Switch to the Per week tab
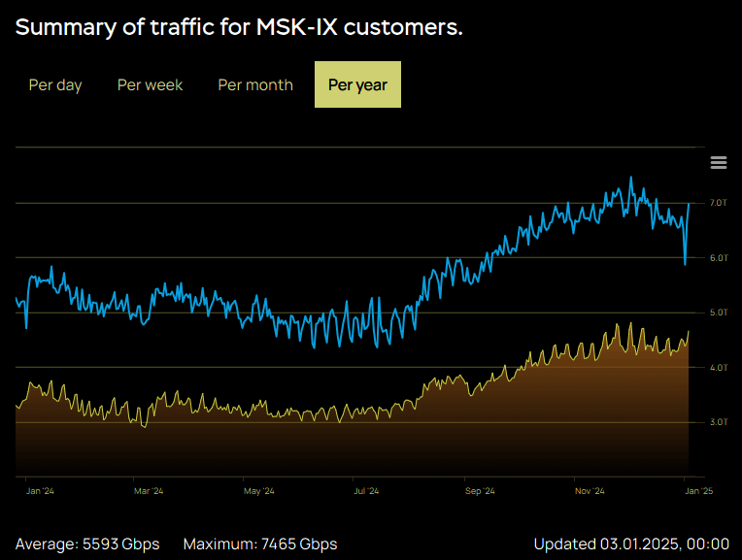This screenshot has width=742, height=560. tap(150, 84)
